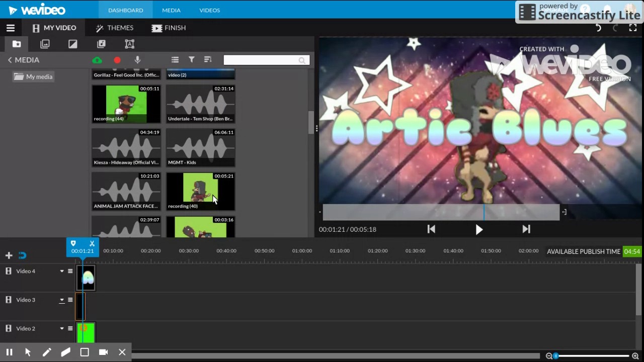
Task: Open the Dashboard tab
Action: [x=126, y=10]
